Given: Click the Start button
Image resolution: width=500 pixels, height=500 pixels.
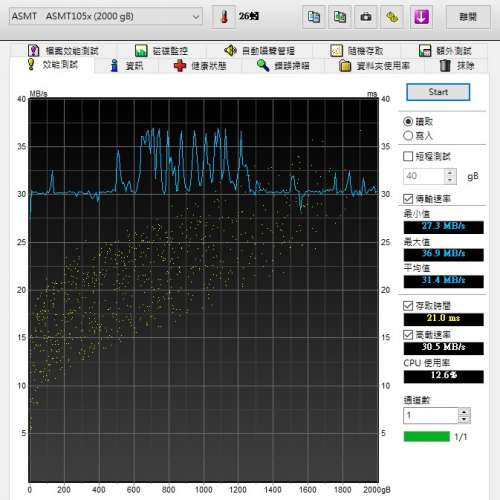Looking at the screenshot, I should 438,92.
